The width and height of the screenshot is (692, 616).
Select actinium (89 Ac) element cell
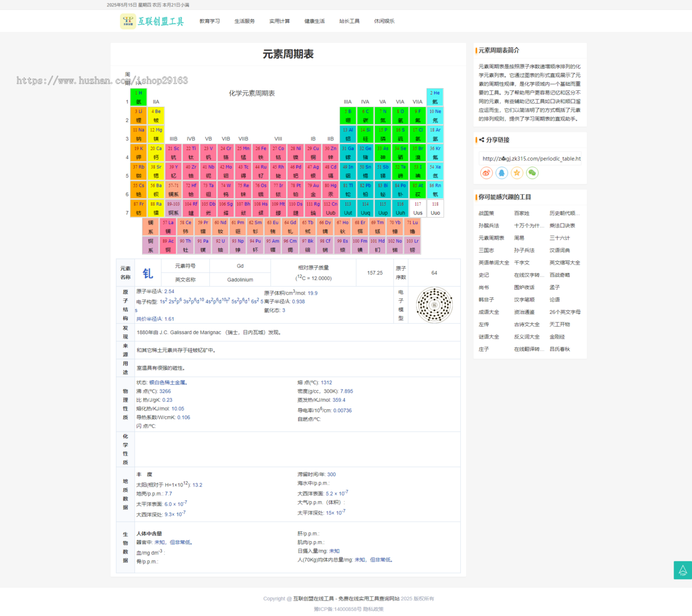168,245
